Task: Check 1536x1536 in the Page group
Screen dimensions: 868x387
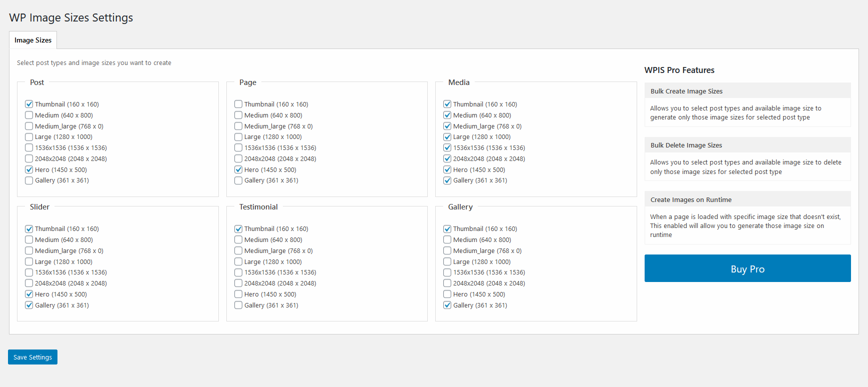Action: 238,147
